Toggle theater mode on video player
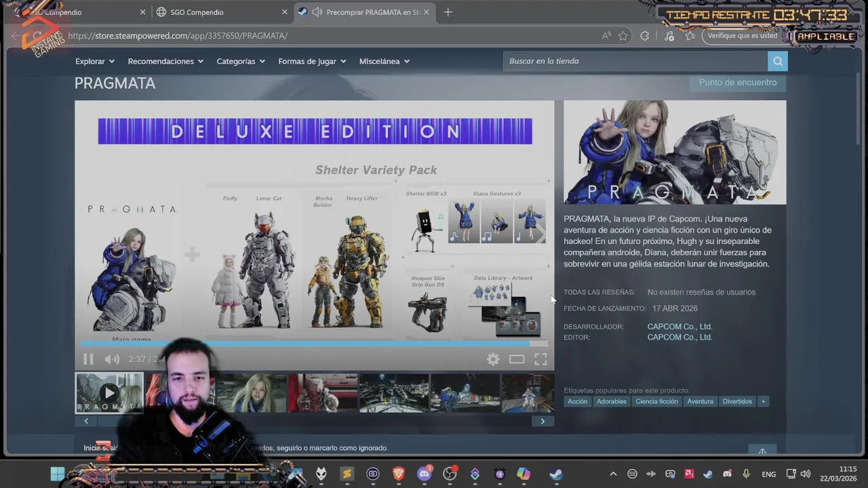868x488 pixels. tap(517, 359)
